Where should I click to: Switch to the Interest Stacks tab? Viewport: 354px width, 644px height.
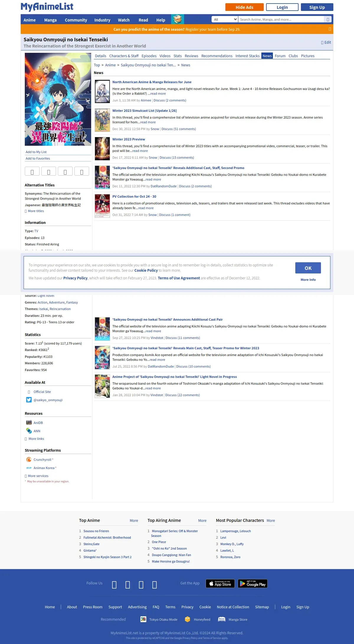248,56
